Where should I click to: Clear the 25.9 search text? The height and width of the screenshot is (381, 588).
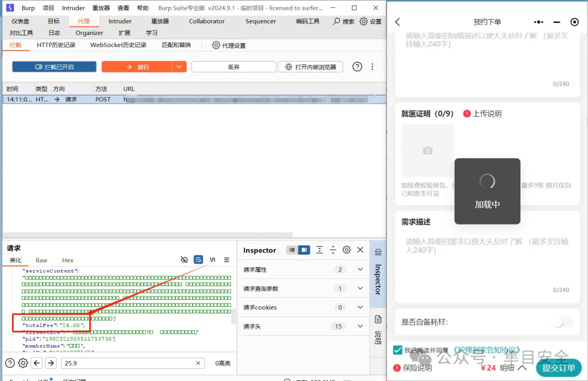click(x=198, y=363)
